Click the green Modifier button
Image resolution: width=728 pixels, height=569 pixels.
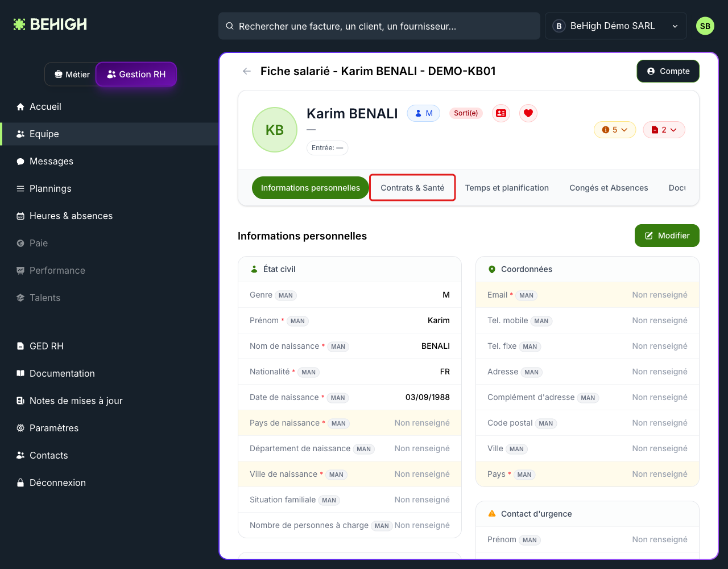[667, 236]
